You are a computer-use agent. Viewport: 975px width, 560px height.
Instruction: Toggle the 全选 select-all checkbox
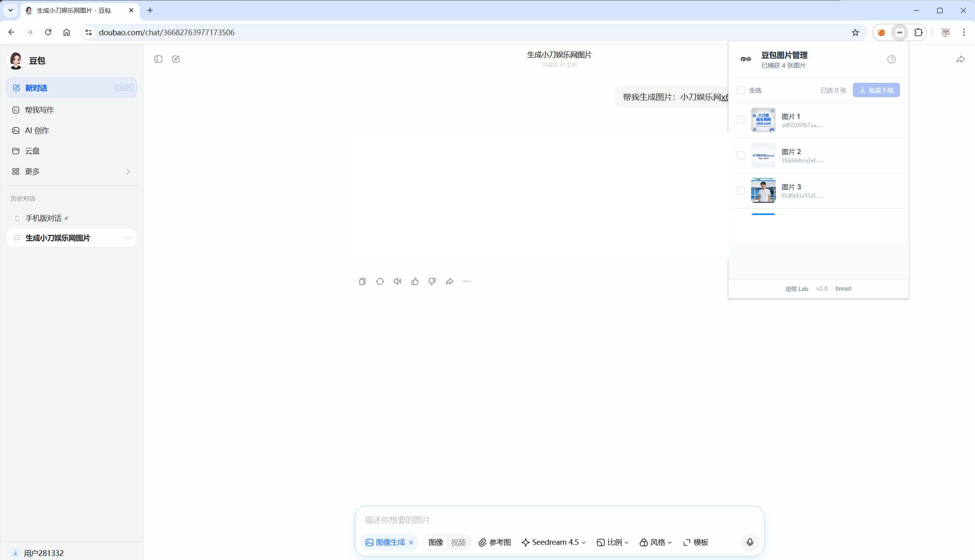coord(741,90)
